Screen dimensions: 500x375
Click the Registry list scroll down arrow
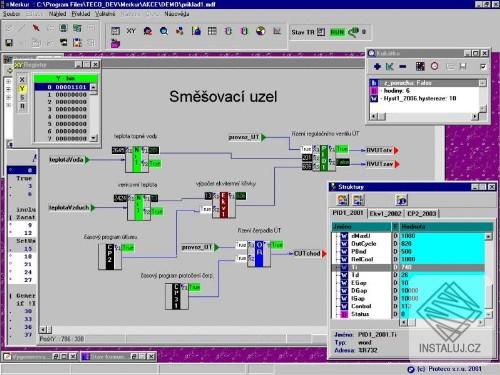pyautogui.click(x=94, y=138)
